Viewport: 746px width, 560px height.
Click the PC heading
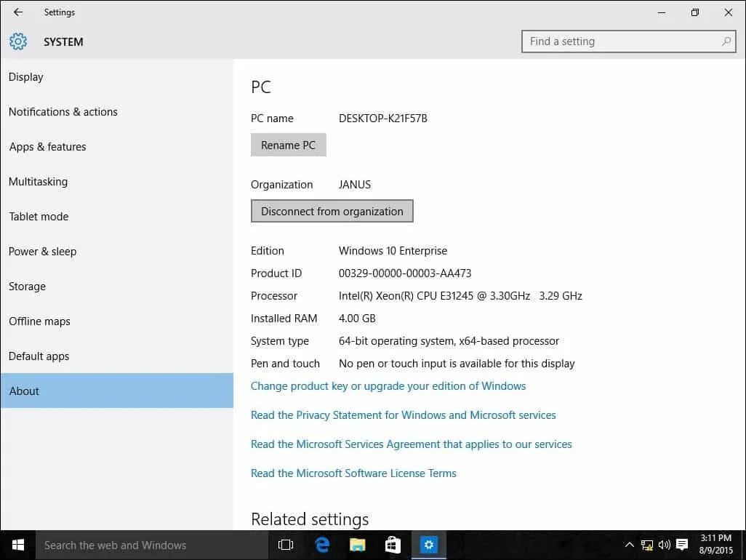coord(261,87)
